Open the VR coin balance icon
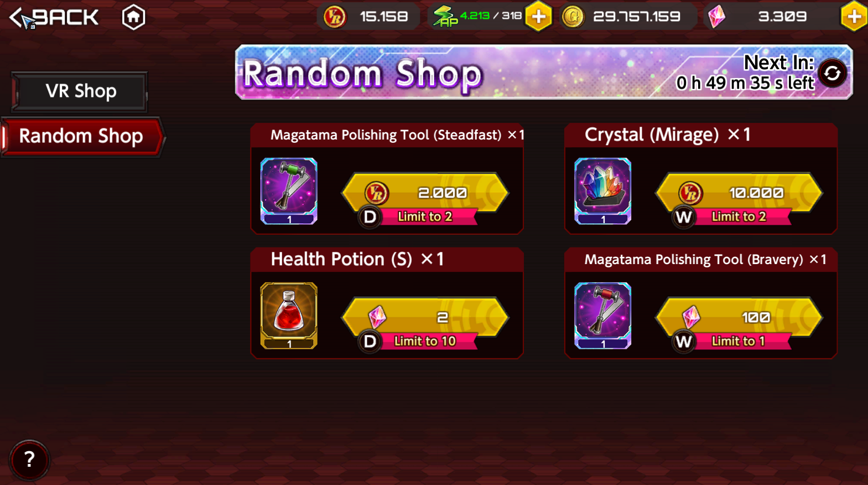 tap(334, 17)
